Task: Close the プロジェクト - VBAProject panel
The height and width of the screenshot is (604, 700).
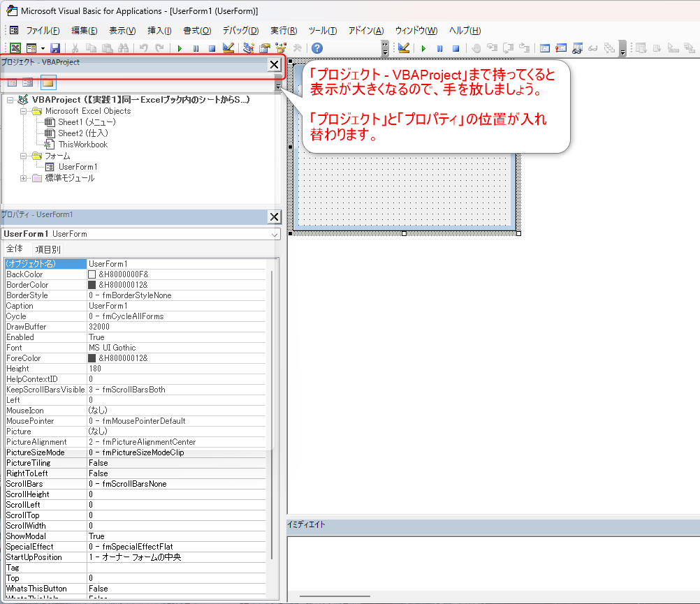Action: click(x=274, y=65)
